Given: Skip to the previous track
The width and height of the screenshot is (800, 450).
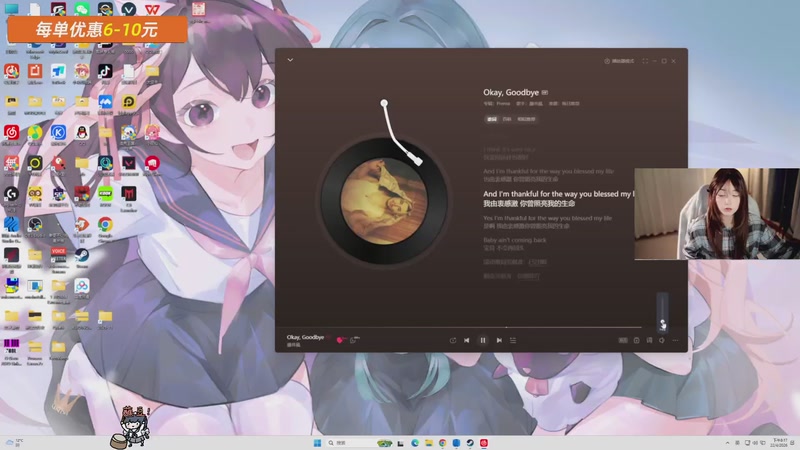Looking at the screenshot, I should 466,340.
